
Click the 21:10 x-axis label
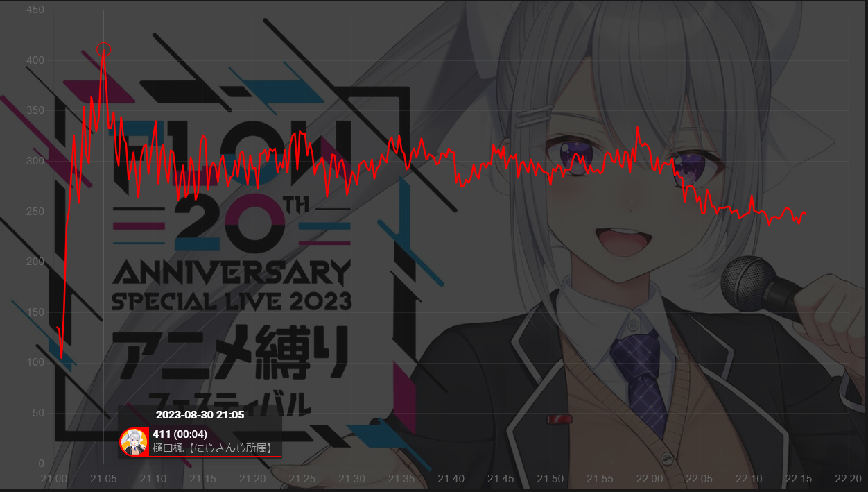[153, 479]
